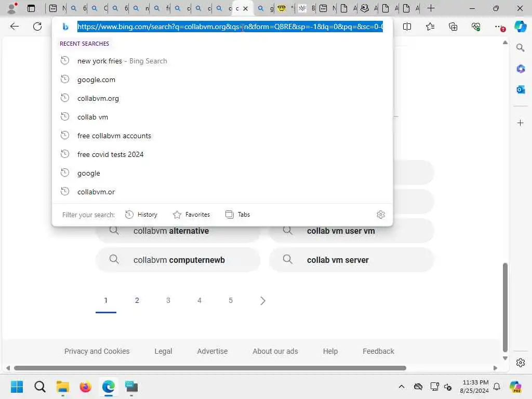Open Advertise footer link
This screenshot has width=532, height=399.
point(212,352)
